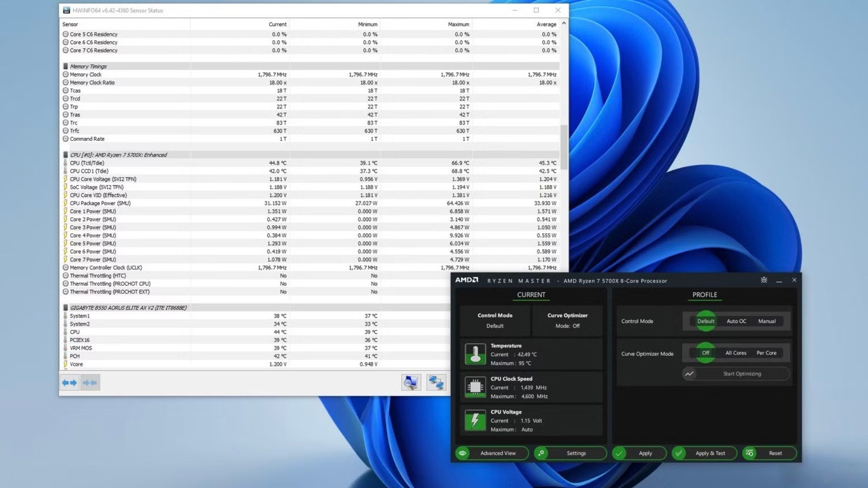This screenshot has width=868, height=488.
Task: Click the bug report icon in Ryzen Master
Action: pyautogui.click(x=764, y=280)
